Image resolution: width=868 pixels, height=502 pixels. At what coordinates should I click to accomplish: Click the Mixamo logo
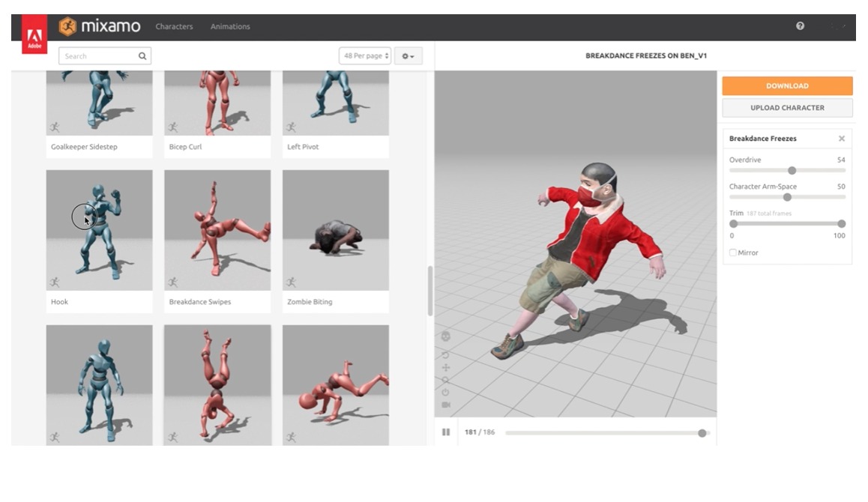tap(100, 26)
